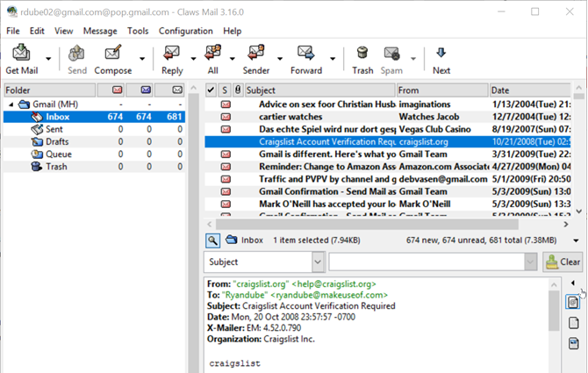Open the Edit menu
The width and height of the screenshot is (588, 373).
point(37,31)
